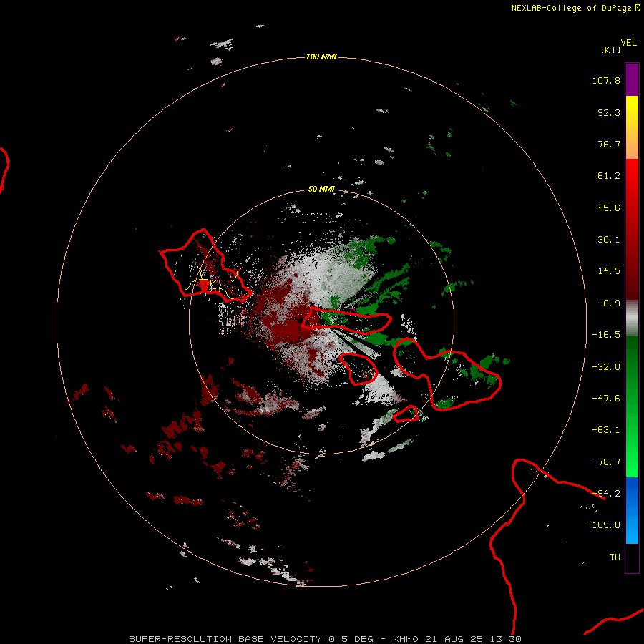This screenshot has height=644, width=644.
Task: Click the Molokai island outline near radar center
Action: pos(346,321)
